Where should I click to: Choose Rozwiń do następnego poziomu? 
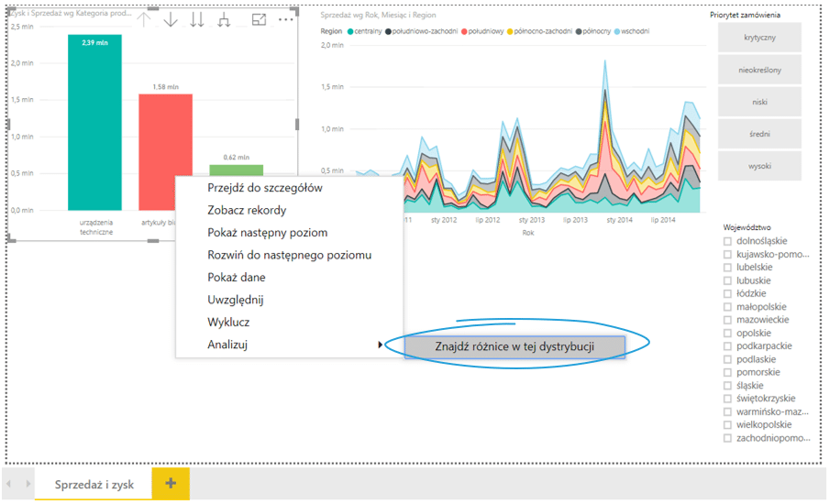289,255
